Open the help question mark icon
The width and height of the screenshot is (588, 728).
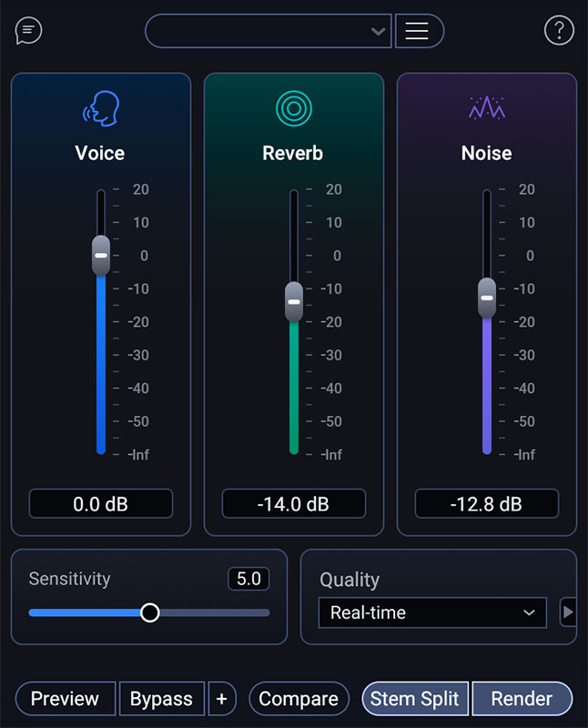click(559, 31)
